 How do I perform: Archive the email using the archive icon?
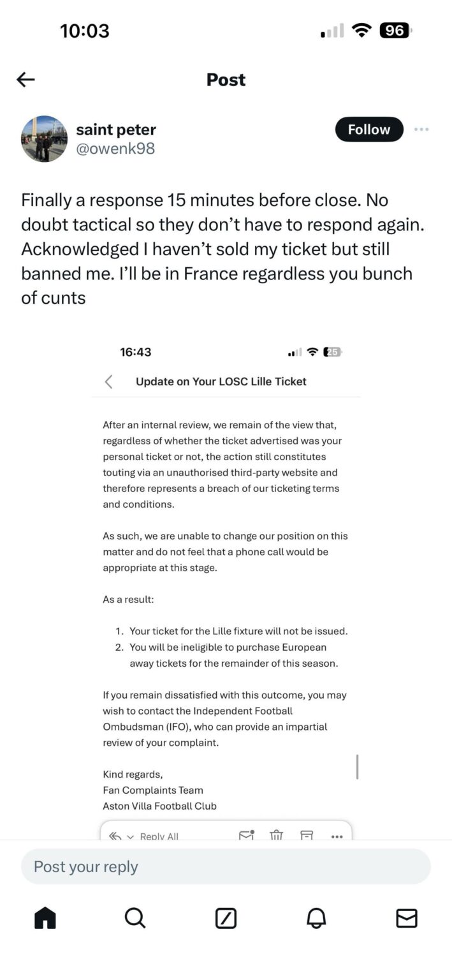(x=307, y=835)
